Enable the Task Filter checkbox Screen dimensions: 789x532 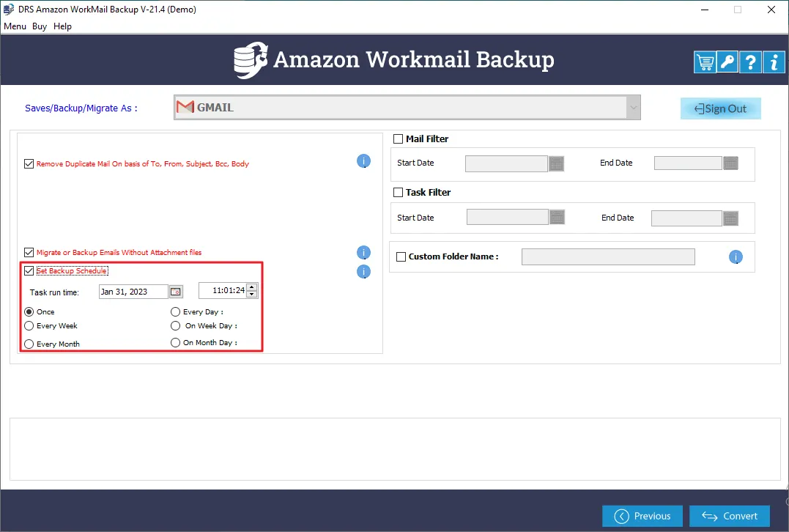pos(398,192)
